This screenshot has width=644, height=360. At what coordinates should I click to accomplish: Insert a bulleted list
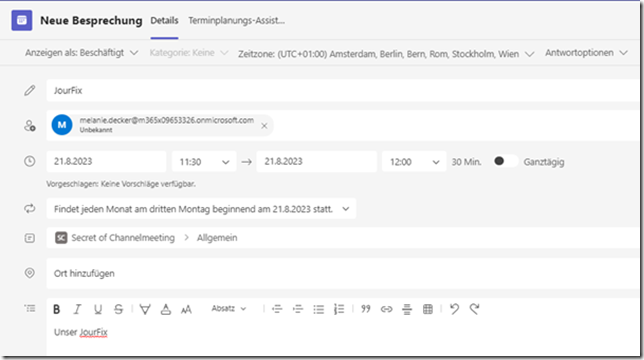tap(319, 309)
